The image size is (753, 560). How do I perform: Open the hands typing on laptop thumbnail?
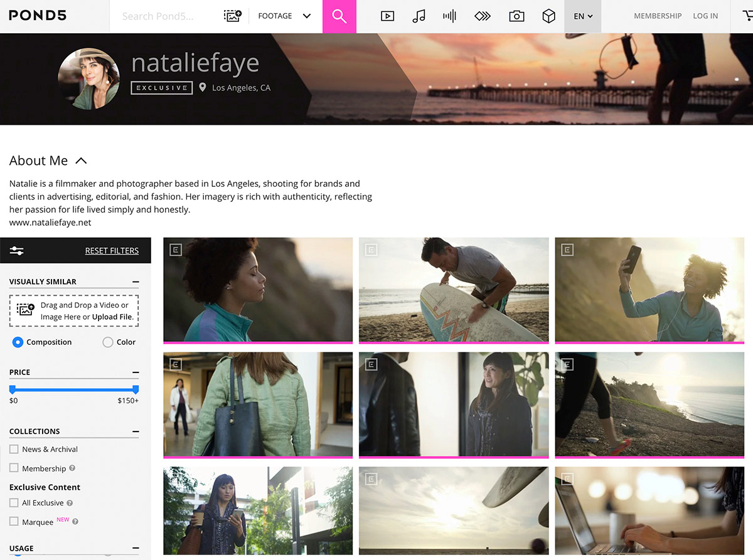[649, 511]
